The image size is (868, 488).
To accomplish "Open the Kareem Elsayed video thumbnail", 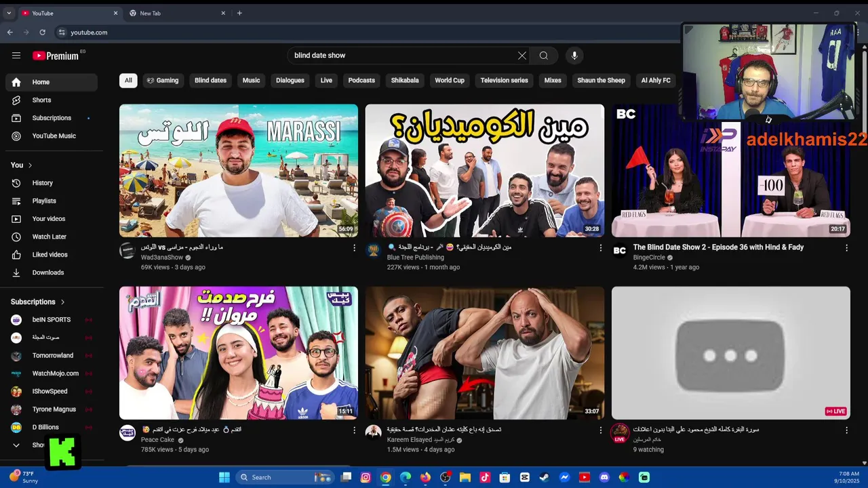I will (485, 352).
